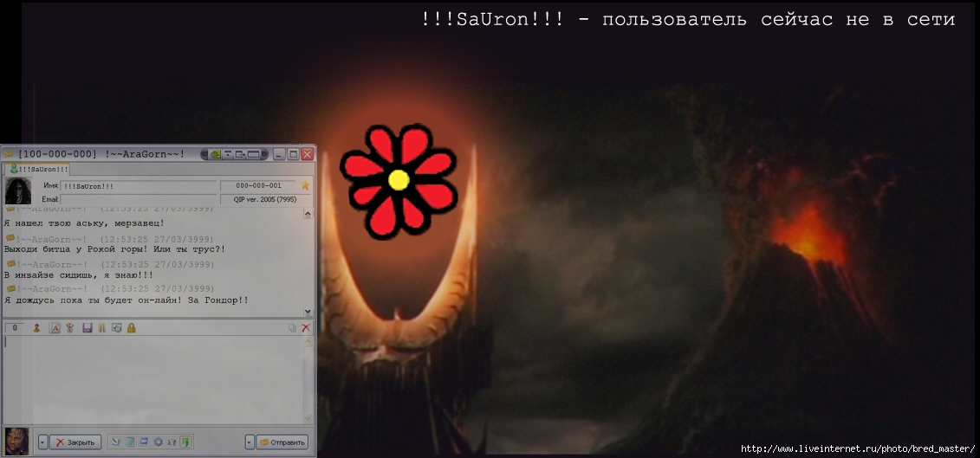Send the message with the Отправить button

point(282,442)
